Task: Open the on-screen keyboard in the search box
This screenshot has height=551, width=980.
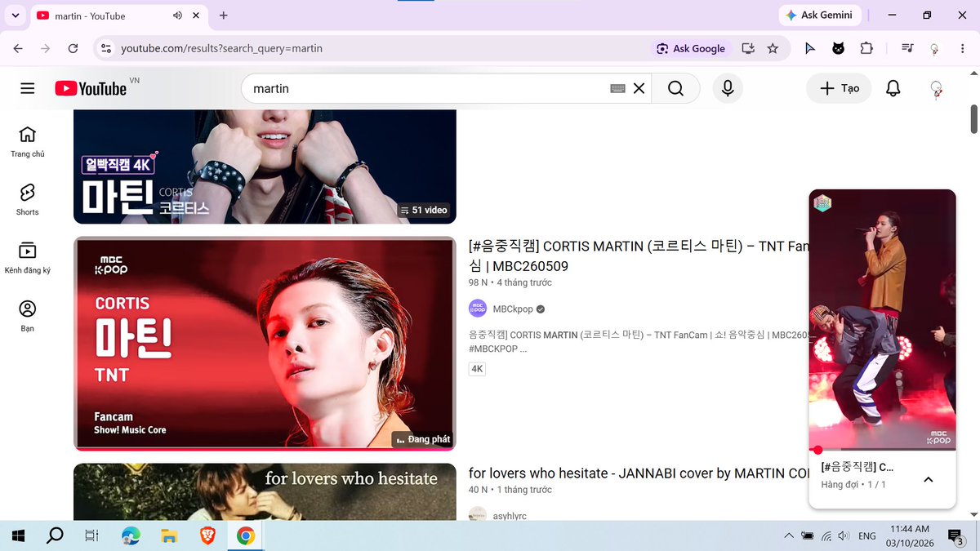Action: (x=617, y=88)
